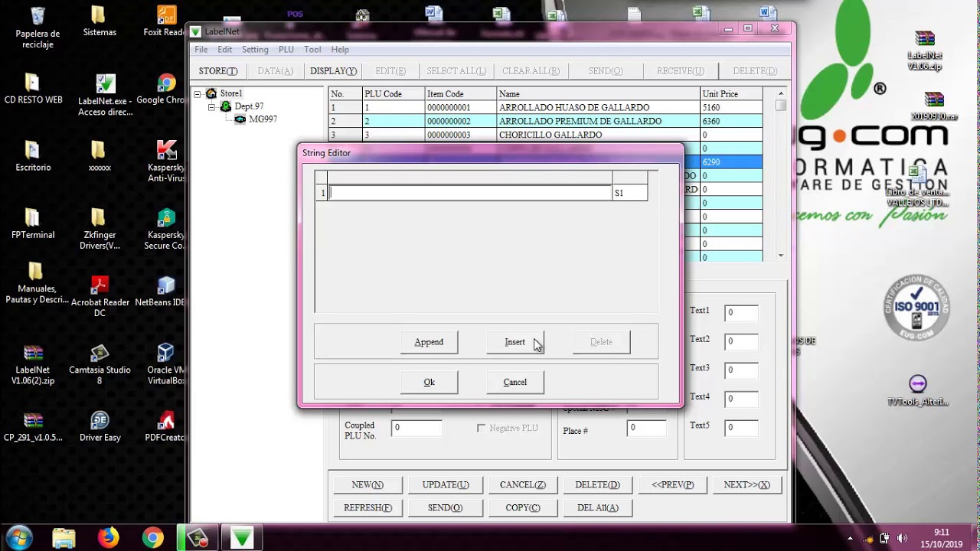Image resolution: width=980 pixels, height=551 pixels.
Task: Cancel the String Editor dialog
Action: (515, 382)
